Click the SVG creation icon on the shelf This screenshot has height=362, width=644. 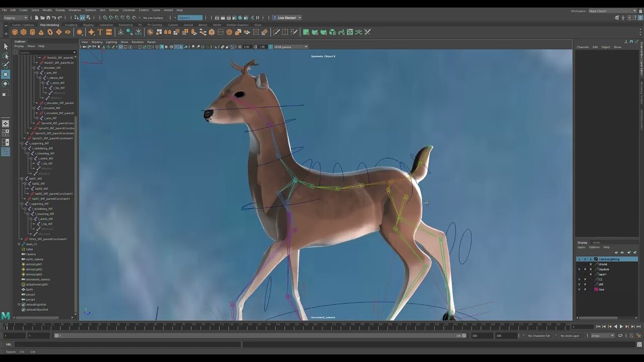click(x=109, y=32)
